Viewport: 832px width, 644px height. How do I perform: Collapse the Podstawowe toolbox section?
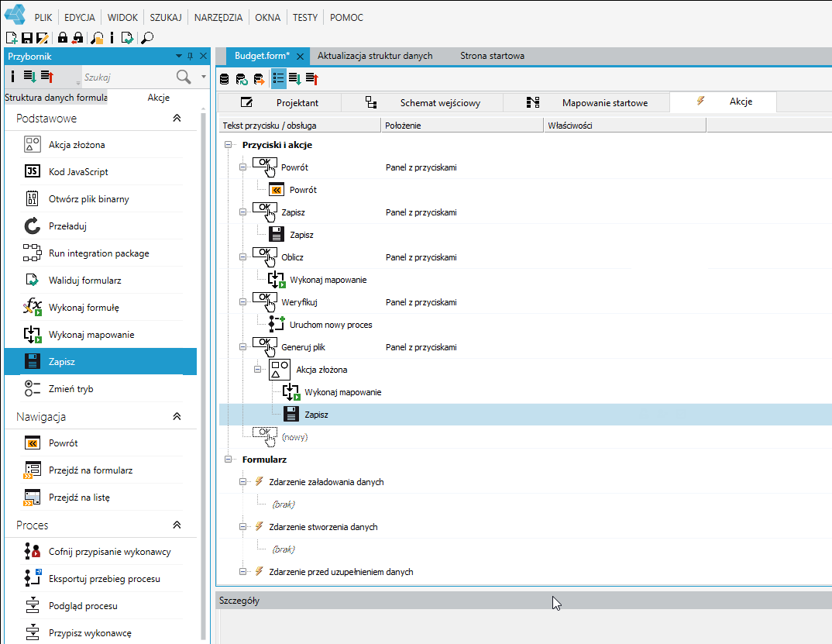click(177, 118)
